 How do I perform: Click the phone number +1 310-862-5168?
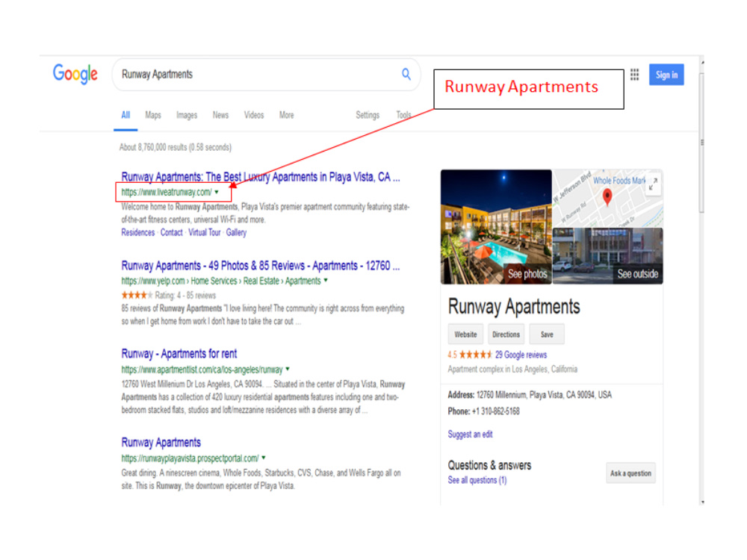pyautogui.click(x=495, y=411)
